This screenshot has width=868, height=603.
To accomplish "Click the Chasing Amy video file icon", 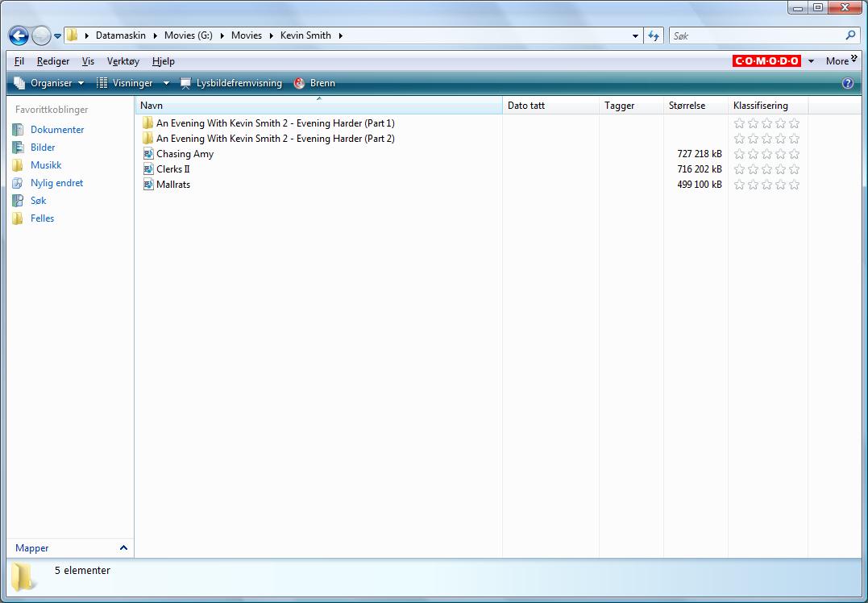I will pos(148,154).
